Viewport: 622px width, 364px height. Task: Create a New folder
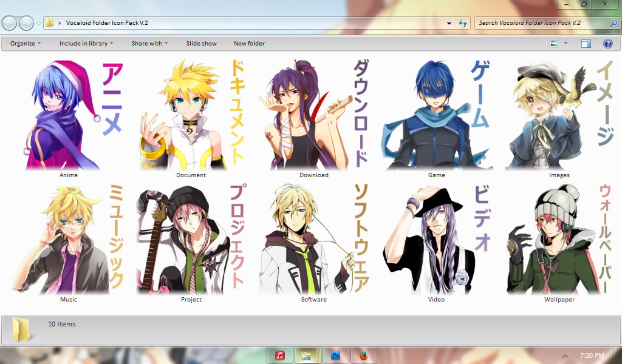pyautogui.click(x=249, y=44)
